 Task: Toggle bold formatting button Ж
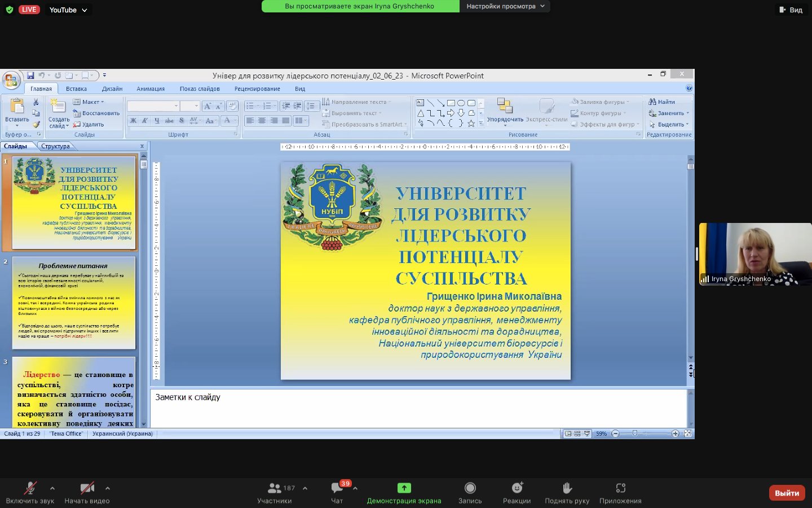(x=133, y=121)
